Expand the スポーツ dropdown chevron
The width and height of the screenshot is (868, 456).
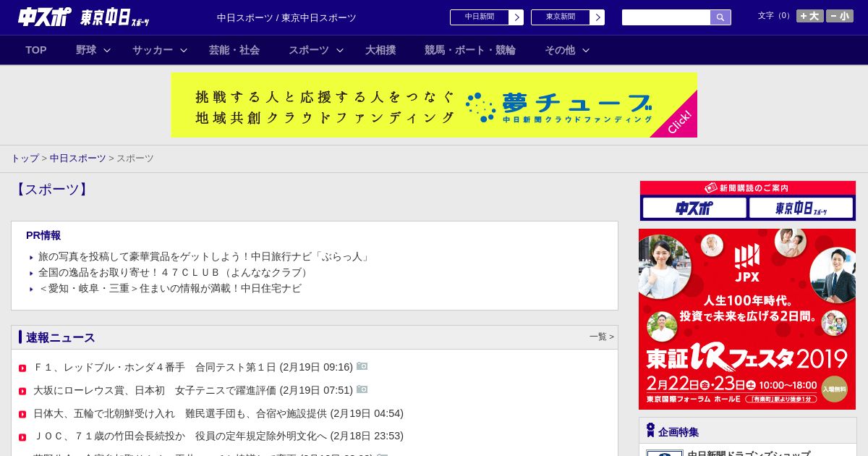coord(340,50)
